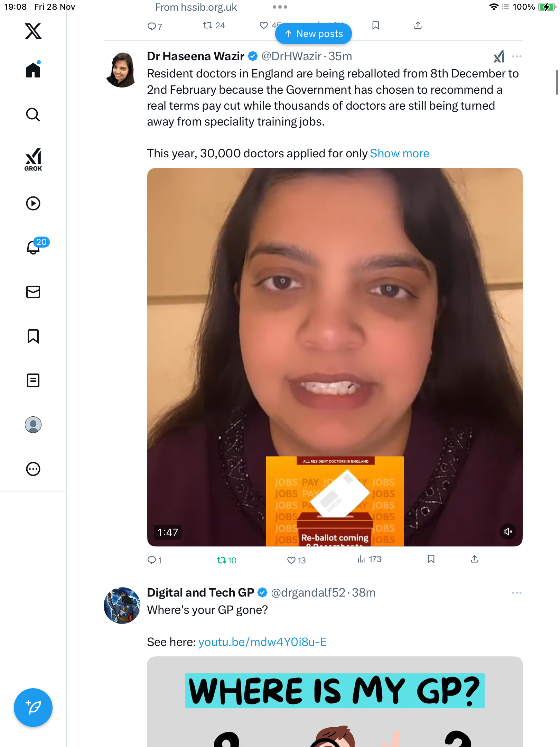Open Grok from the sidebar
This screenshot has height=747, width=560.
coord(33,159)
